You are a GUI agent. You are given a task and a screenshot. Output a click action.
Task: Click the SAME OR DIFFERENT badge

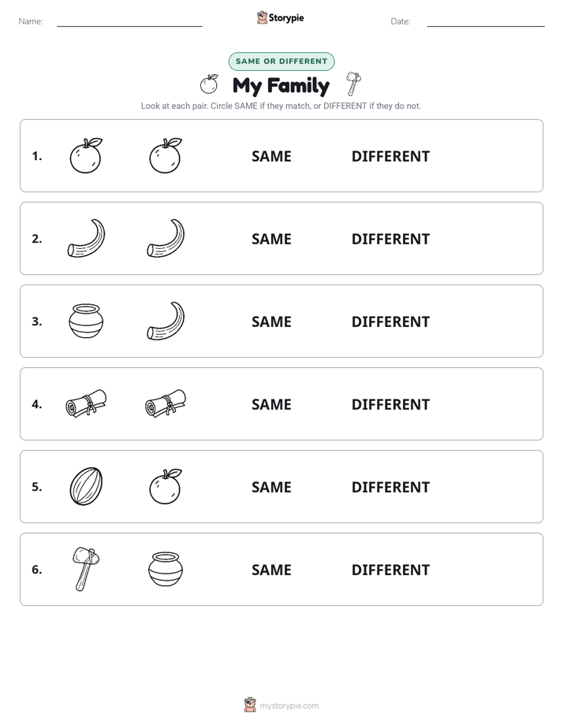pyautogui.click(x=281, y=61)
